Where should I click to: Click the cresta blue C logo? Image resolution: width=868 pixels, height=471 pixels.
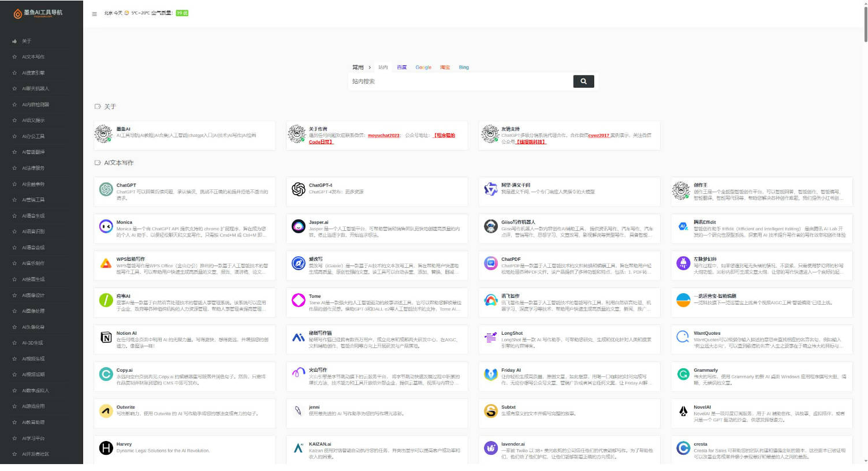683,448
